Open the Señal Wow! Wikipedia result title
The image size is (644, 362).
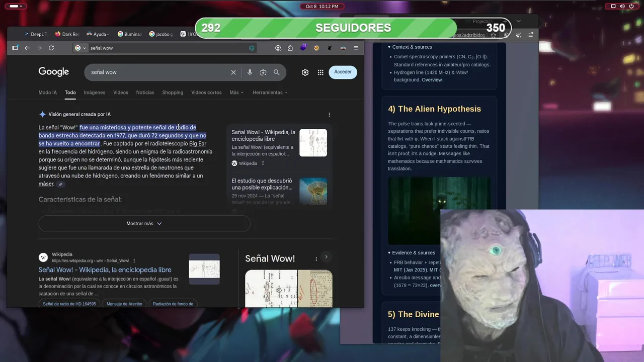coord(105,270)
